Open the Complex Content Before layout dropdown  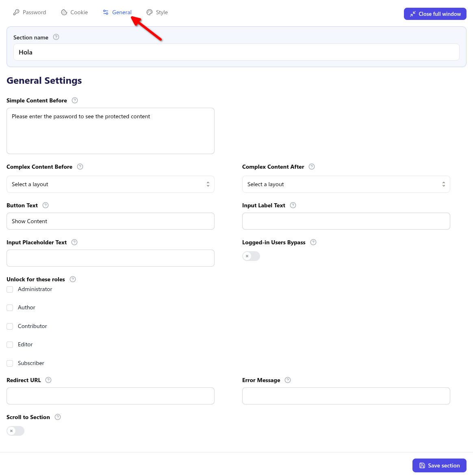[x=111, y=184]
